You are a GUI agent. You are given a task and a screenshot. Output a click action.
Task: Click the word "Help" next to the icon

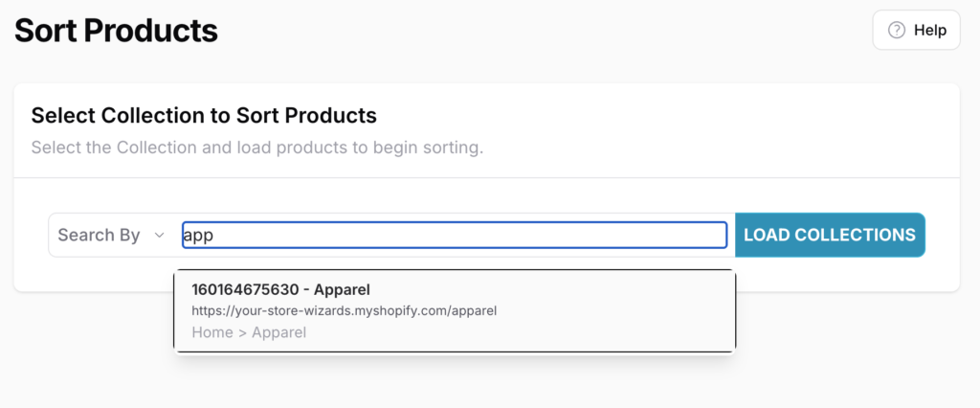click(929, 30)
